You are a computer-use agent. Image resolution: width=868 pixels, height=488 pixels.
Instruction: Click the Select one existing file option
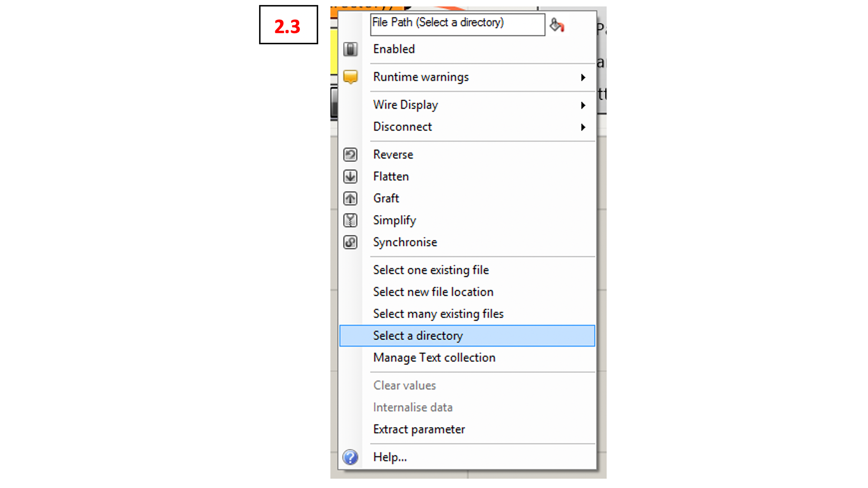430,270
